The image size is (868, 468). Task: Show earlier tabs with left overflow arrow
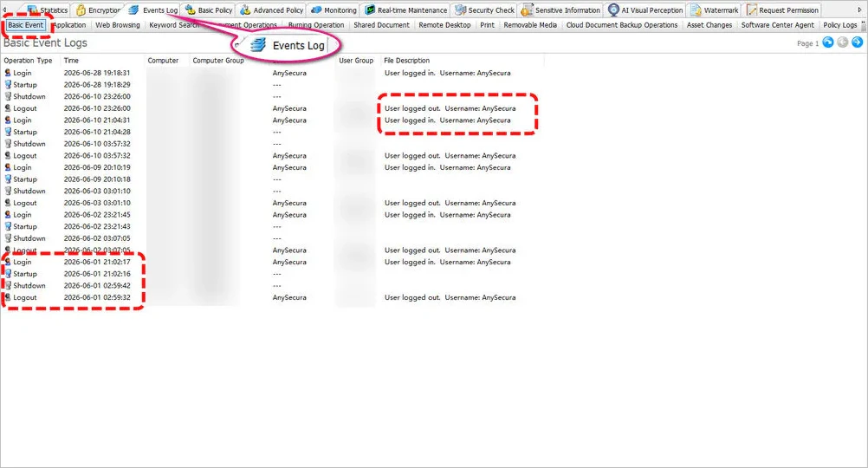4,10
